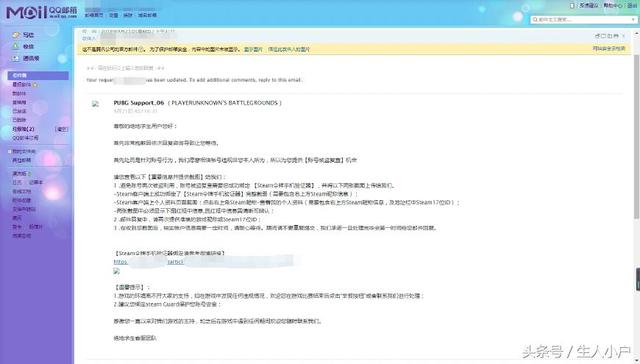Select the 收件箱 inbox folder

pos(38,75)
